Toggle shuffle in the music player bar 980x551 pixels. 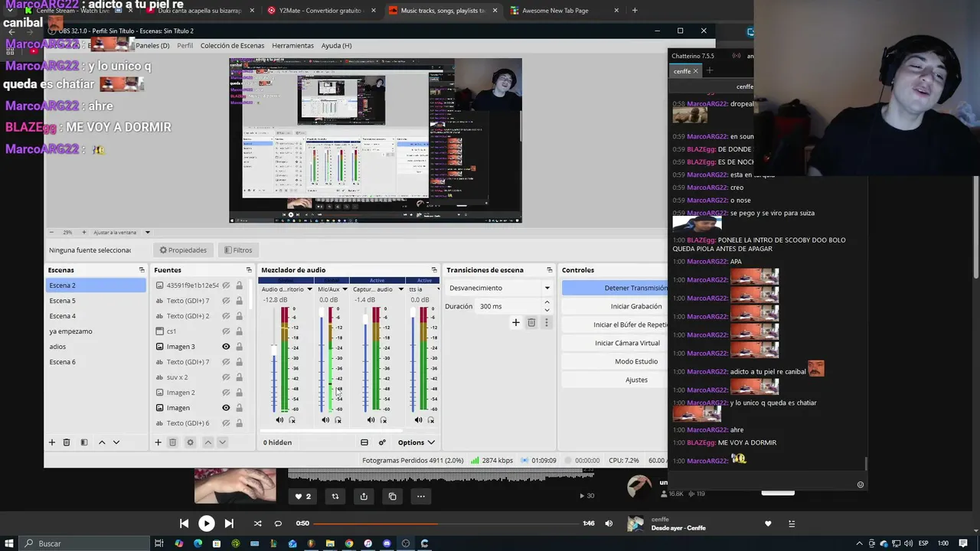click(x=257, y=523)
